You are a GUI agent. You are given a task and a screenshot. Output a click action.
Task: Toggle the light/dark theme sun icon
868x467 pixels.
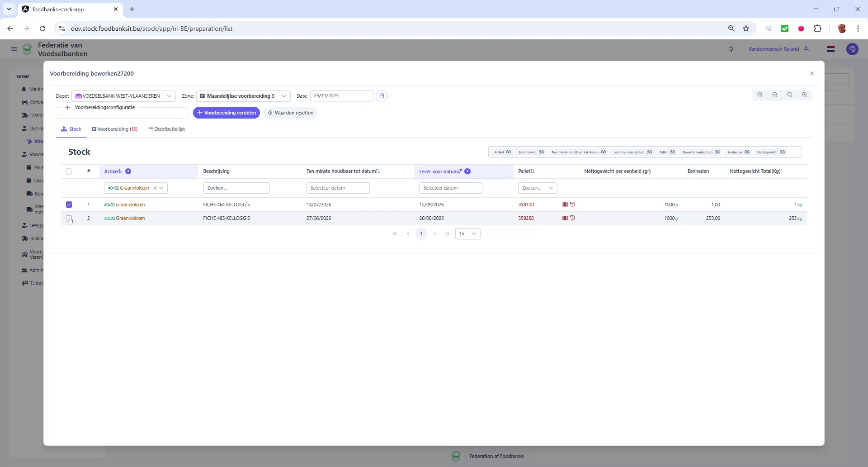coord(731,49)
